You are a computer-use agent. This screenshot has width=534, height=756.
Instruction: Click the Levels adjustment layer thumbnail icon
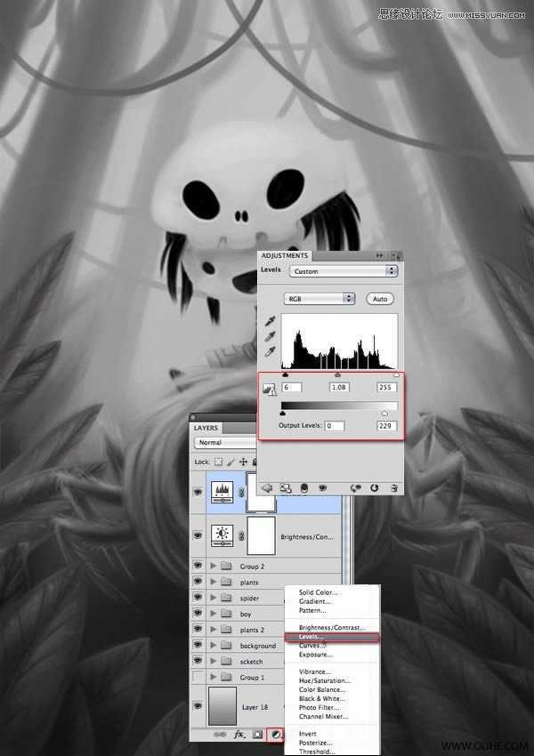(222, 492)
